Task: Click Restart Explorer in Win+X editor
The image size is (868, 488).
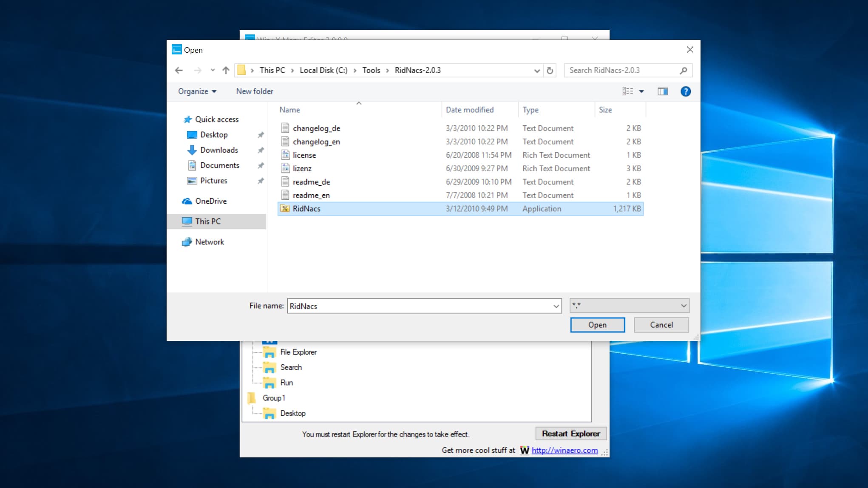Action: click(x=571, y=434)
